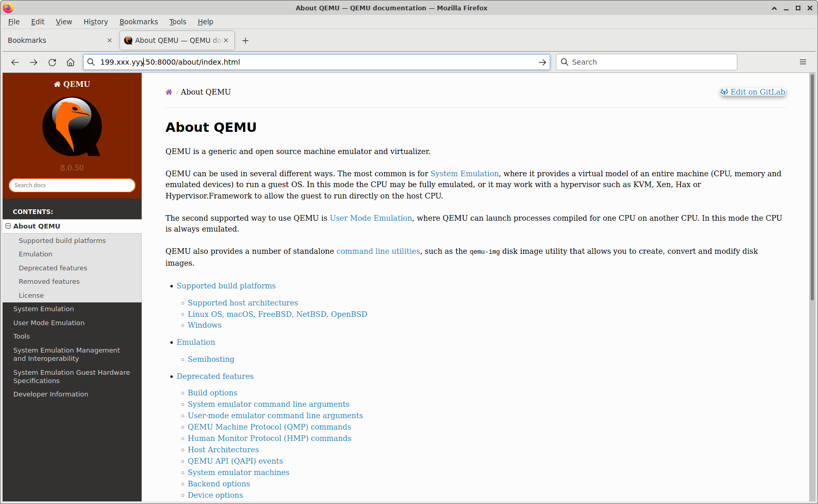Click the Go arrow in address bar

(542, 62)
